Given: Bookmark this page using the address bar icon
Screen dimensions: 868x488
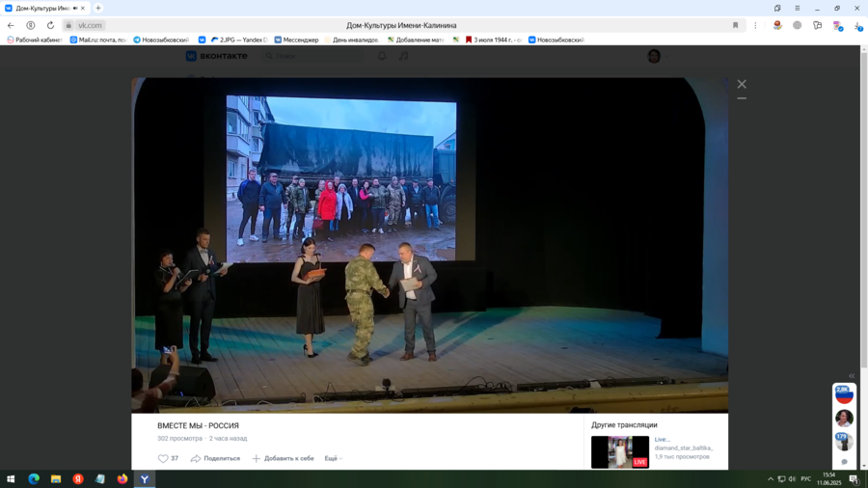Looking at the screenshot, I should [x=736, y=25].
